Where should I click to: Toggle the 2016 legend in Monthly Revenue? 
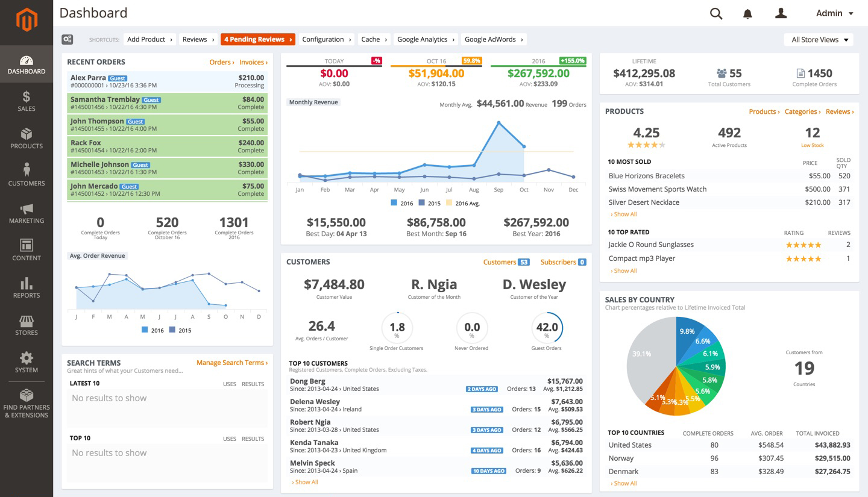click(402, 204)
